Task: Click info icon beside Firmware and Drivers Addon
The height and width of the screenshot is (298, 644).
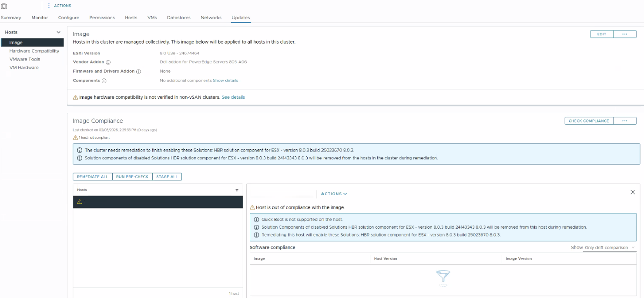Action: click(x=139, y=71)
